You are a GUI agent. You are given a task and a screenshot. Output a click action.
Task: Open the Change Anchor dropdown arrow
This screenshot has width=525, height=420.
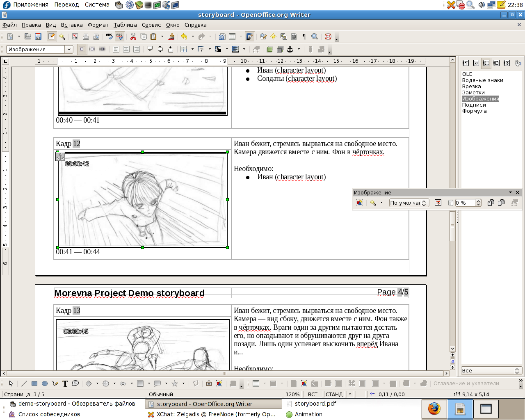pos(299,49)
